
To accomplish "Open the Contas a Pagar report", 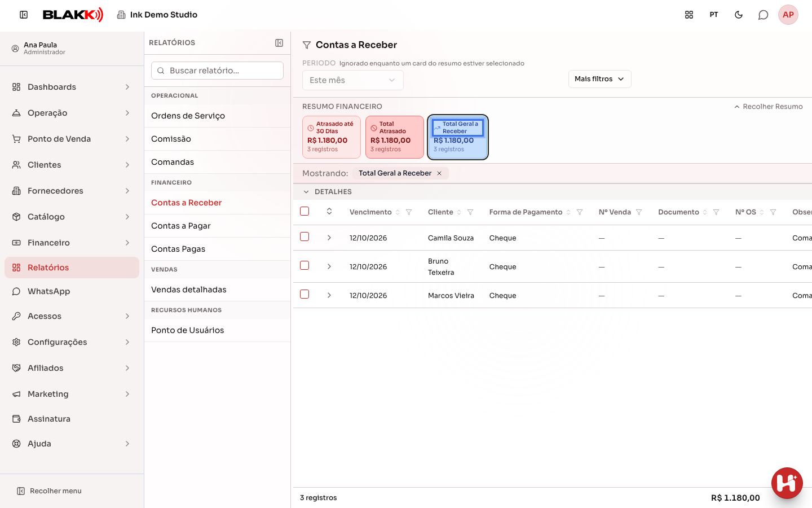I will coord(217,226).
